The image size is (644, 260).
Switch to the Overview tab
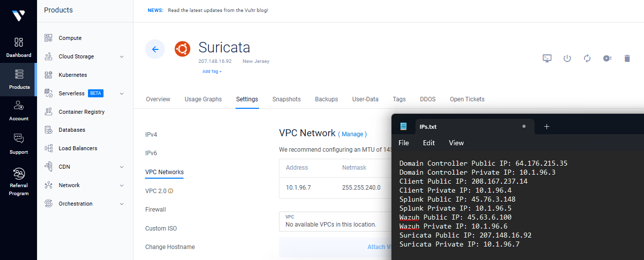158,99
